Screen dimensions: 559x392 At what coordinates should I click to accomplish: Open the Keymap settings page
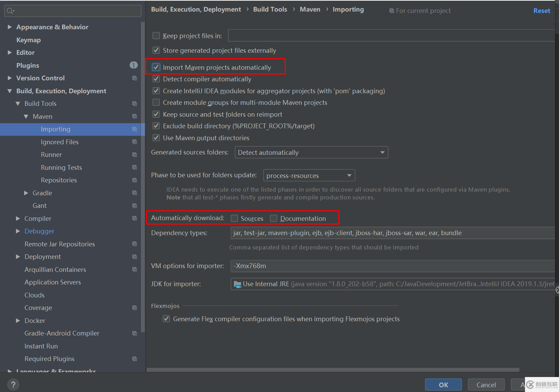29,40
